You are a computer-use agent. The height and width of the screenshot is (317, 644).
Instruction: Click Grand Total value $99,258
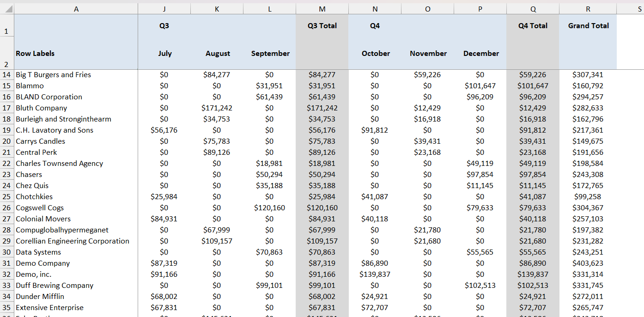point(588,197)
